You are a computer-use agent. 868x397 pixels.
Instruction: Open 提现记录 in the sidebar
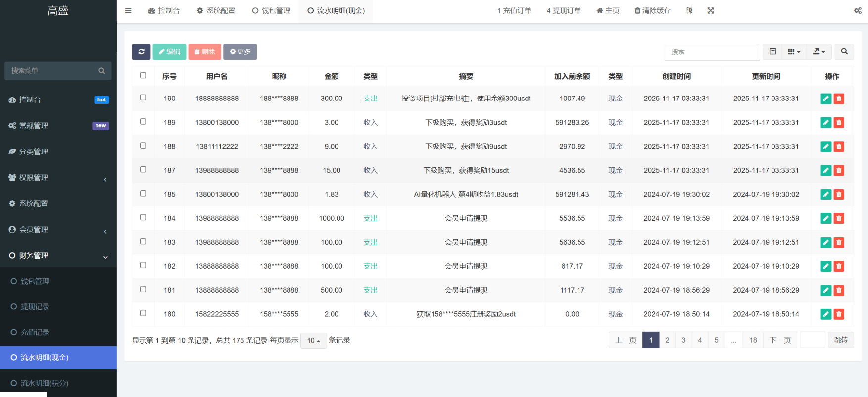(x=35, y=306)
